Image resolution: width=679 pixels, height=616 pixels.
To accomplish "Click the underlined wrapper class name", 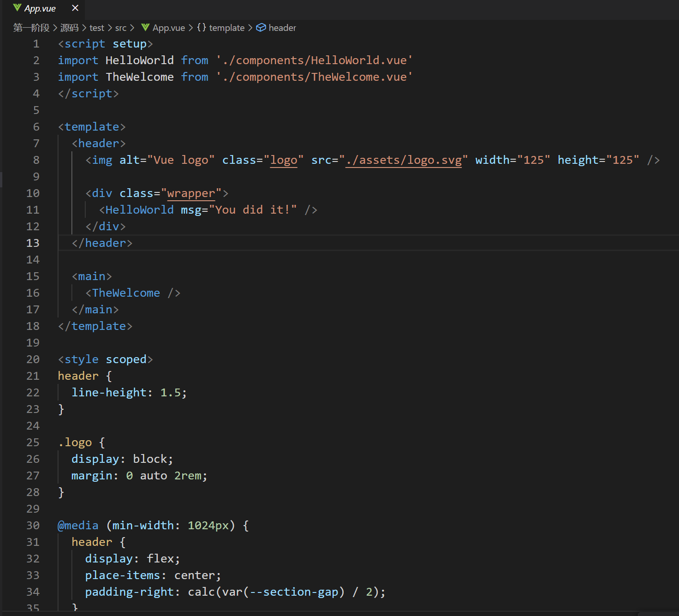I will pyautogui.click(x=191, y=193).
